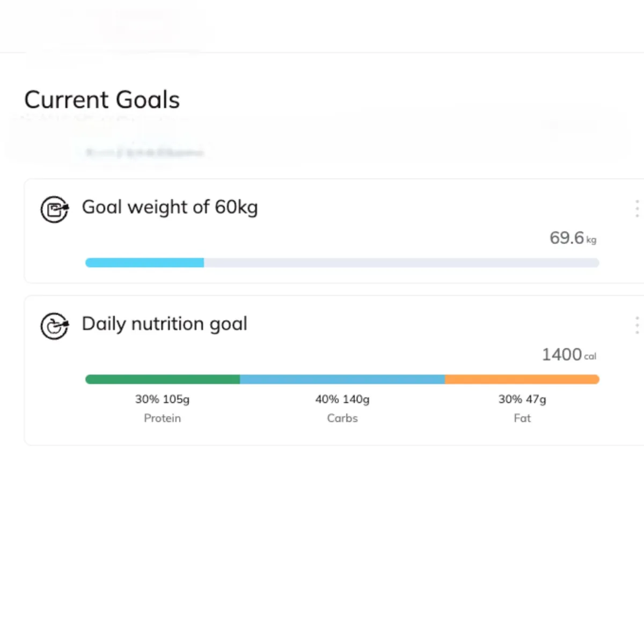Click the green protein bar segment

162,379
